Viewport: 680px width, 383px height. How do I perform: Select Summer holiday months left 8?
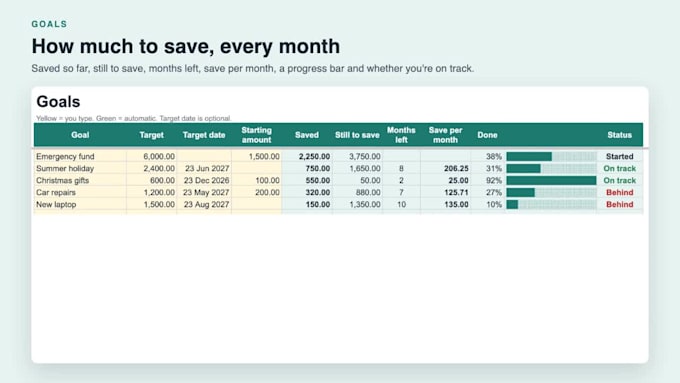coord(401,168)
